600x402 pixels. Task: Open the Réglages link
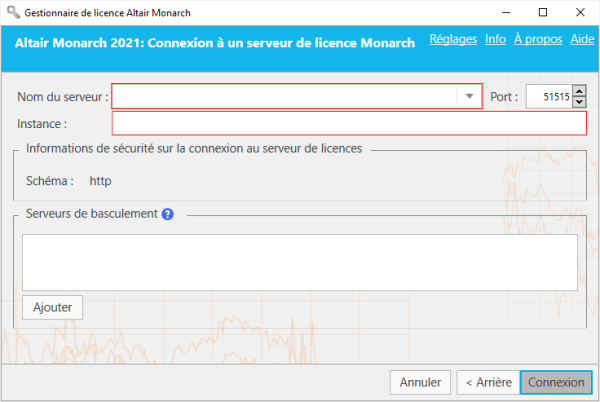pos(452,40)
